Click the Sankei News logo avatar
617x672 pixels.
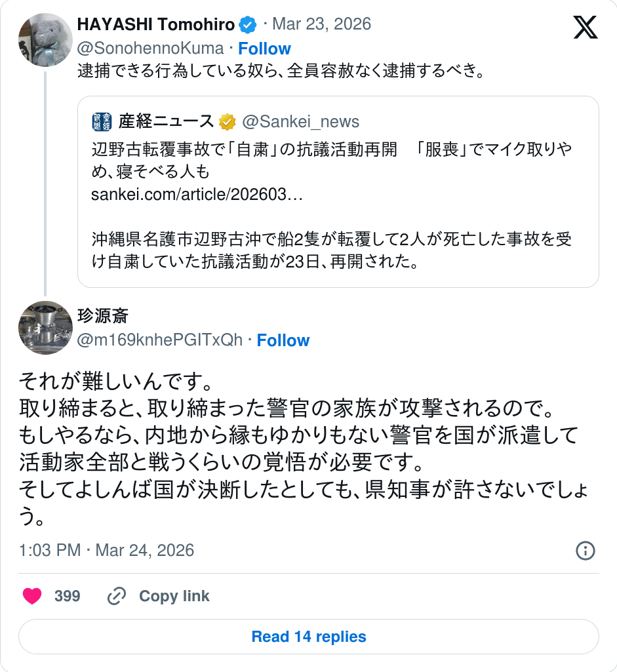(x=102, y=121)
